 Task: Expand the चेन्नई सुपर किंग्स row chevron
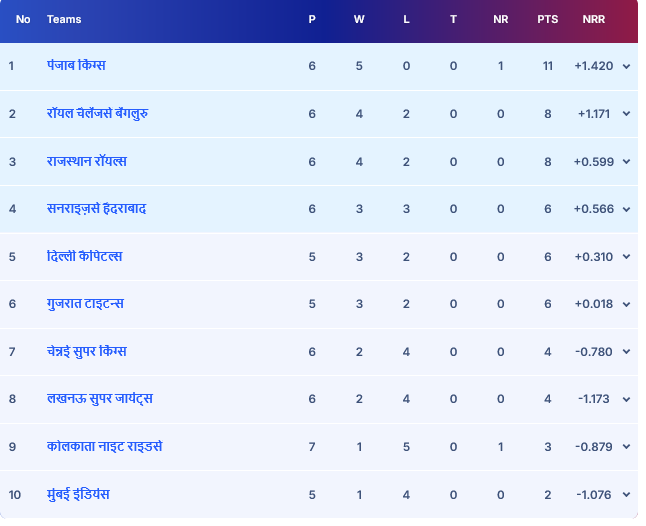click(626, 352)
